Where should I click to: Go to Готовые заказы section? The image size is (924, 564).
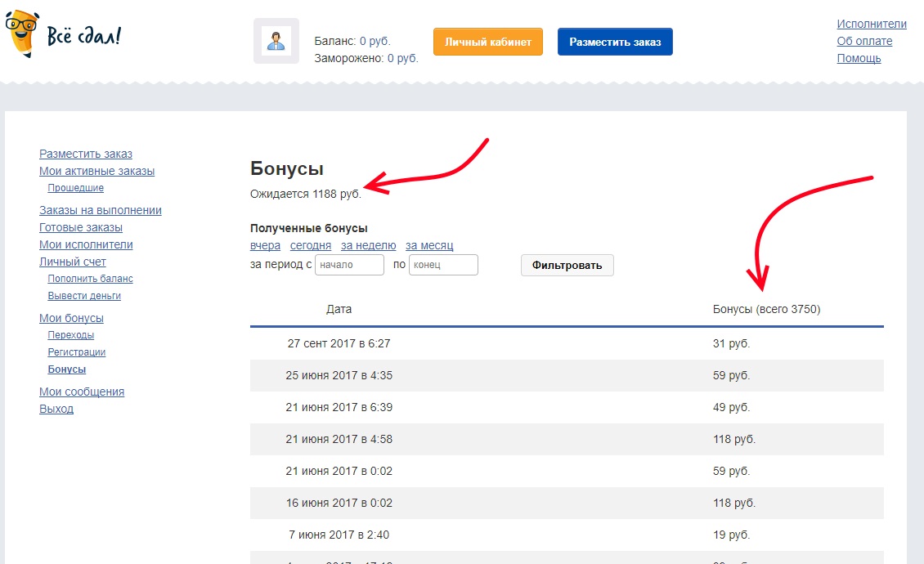[x=80, y=227]
